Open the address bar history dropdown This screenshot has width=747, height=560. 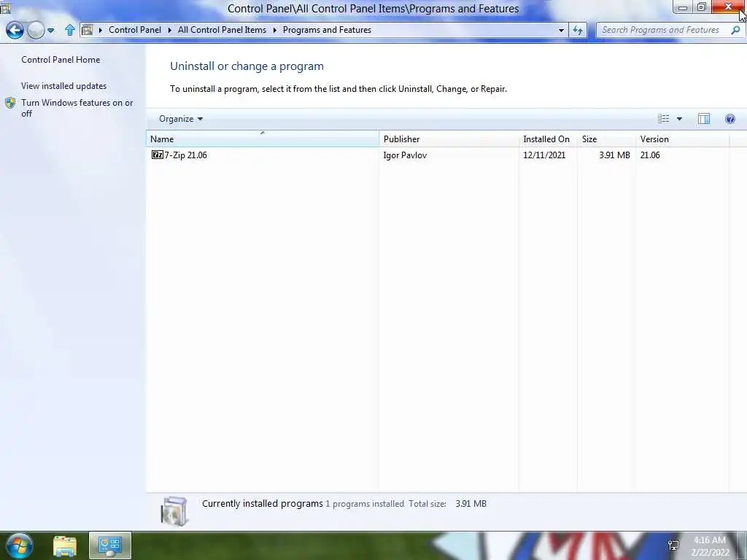click(x=561, y=31)
